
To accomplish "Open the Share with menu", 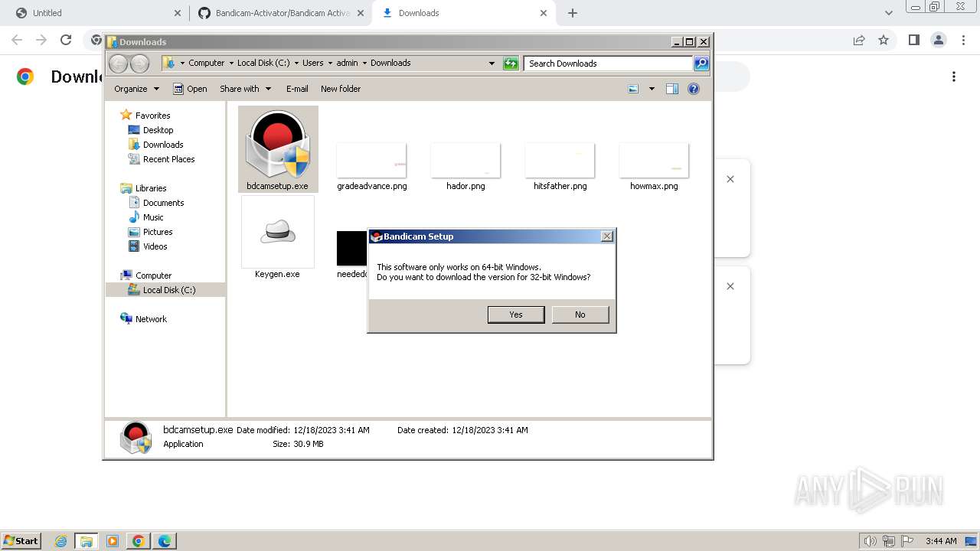I will pyautogui.click(x=245, y=89).
